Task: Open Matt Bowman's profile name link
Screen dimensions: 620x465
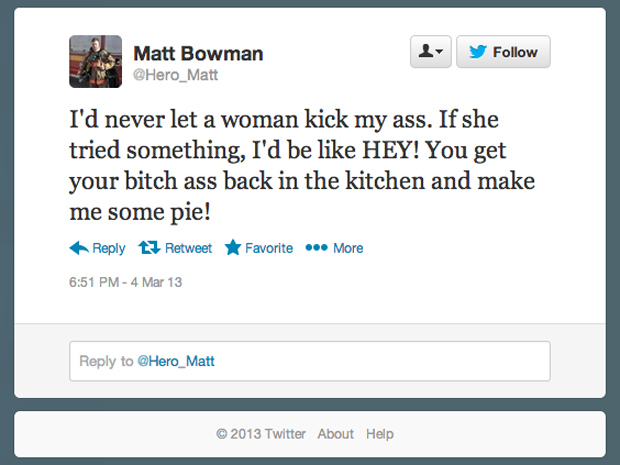Action: tap(198, 53)
